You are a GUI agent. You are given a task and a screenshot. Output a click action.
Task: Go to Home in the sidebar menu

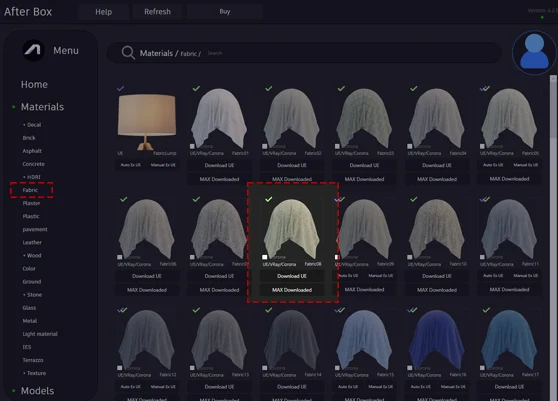coord(34,84)
